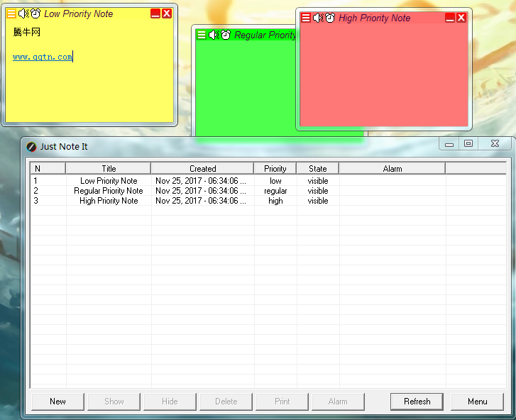Click the Print button

coord(282,402)
